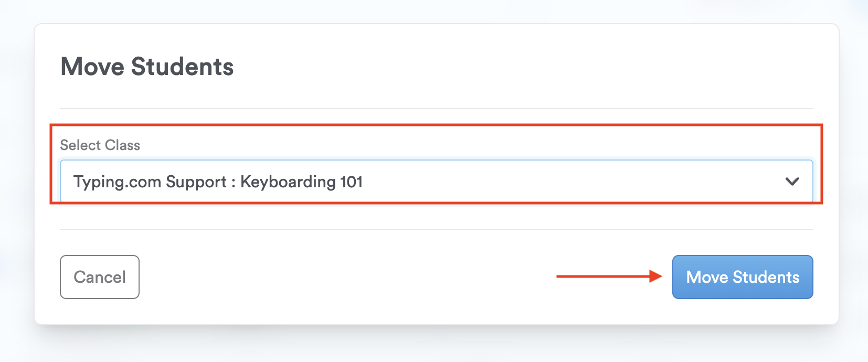Click the arrowhead of the red arrow
868x362 pixels.
pos(656,276)
